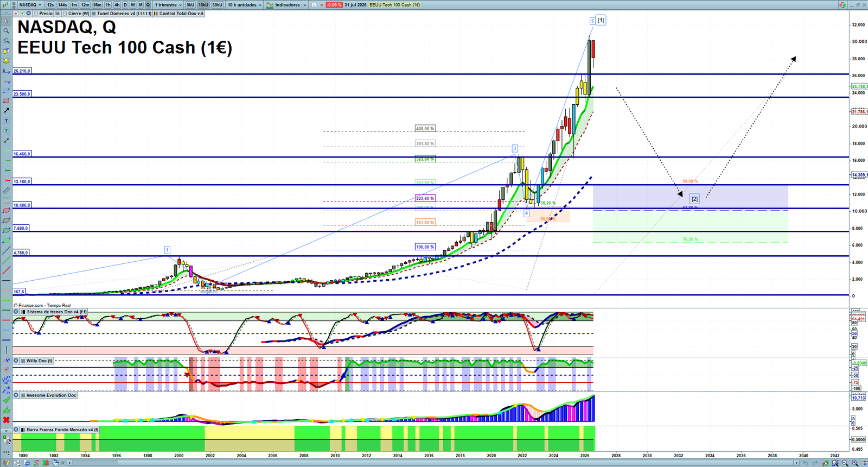The image size is (868, 467).
Task: Switch to the 12s timeframe
Action: [50, 5]
